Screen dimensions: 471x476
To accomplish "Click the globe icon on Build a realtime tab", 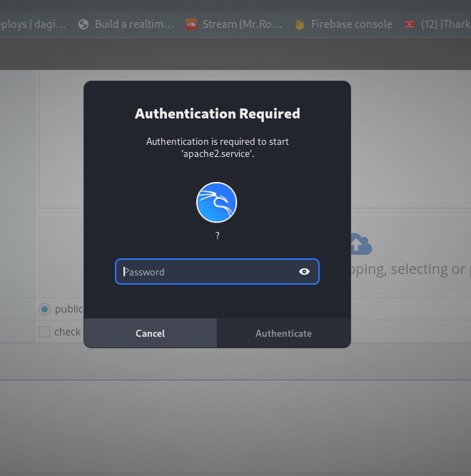I will (x=83, y=24).
